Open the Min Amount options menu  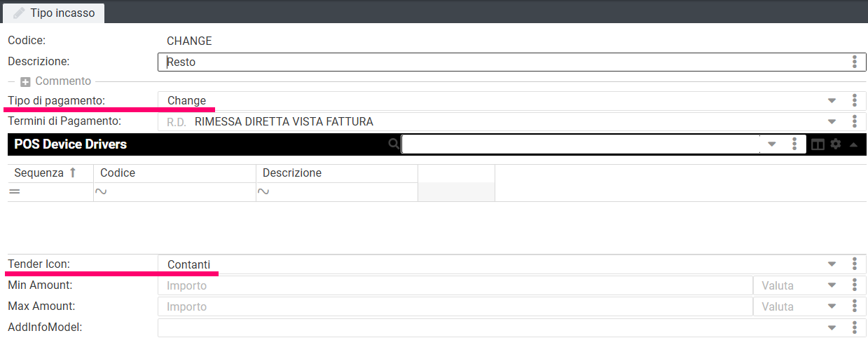855,285
